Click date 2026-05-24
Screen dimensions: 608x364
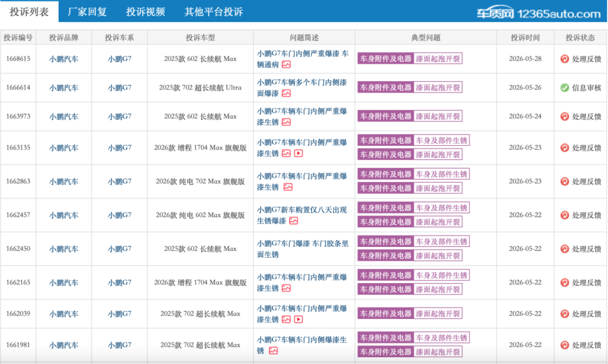[525, 116]
